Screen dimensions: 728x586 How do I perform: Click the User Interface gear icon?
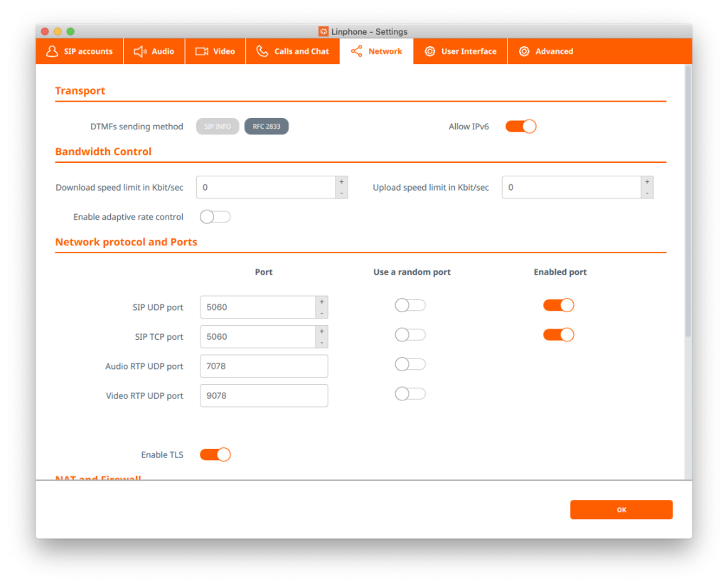[x=429, y=51]
